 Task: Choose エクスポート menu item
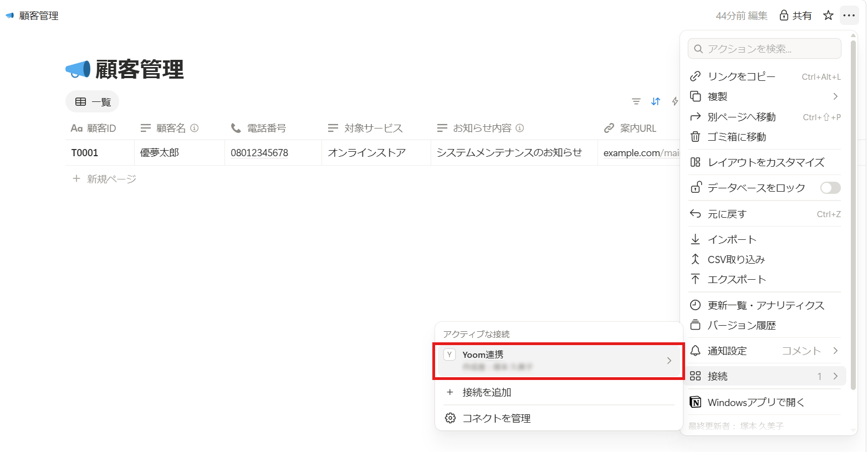click(x=765, y=279)
